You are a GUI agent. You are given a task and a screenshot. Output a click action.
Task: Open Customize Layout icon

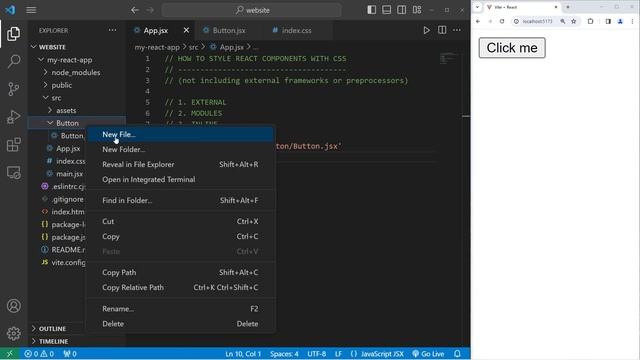point(417,10)
